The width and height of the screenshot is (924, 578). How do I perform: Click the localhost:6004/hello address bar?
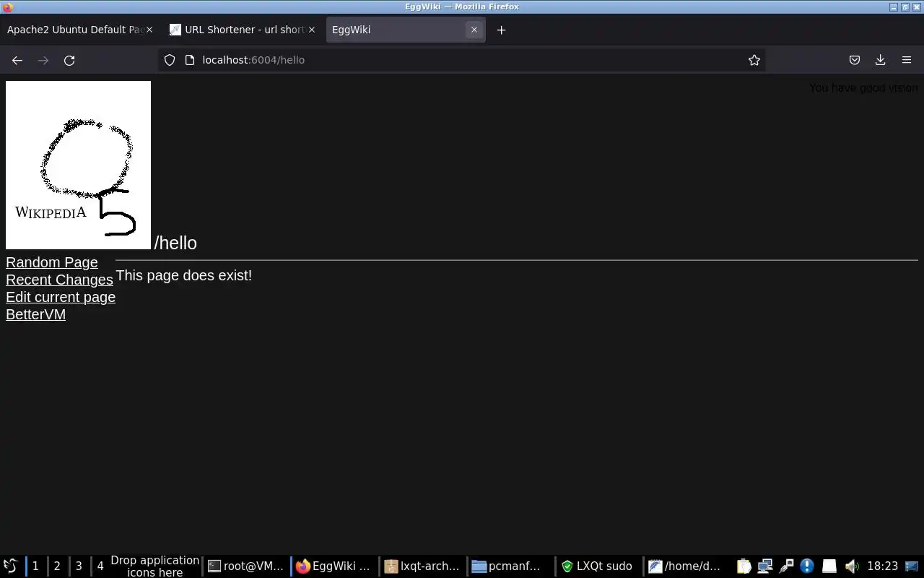tap(462, 60)
